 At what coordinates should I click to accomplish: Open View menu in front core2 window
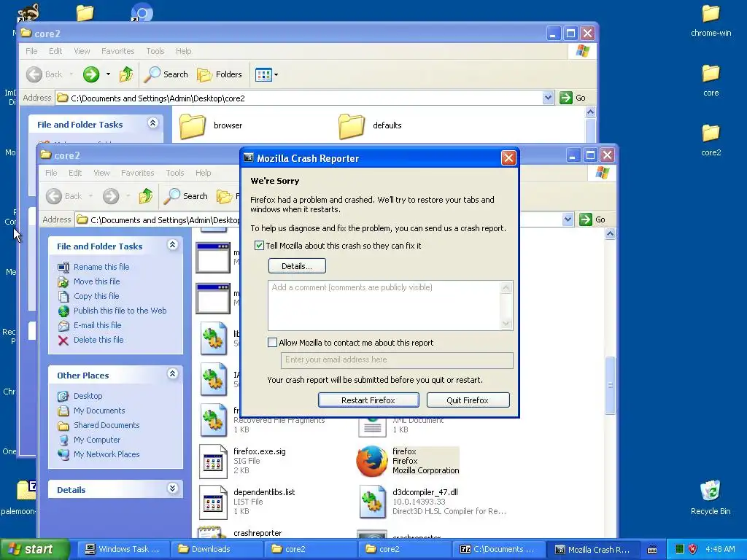click(x=101, y=173)
